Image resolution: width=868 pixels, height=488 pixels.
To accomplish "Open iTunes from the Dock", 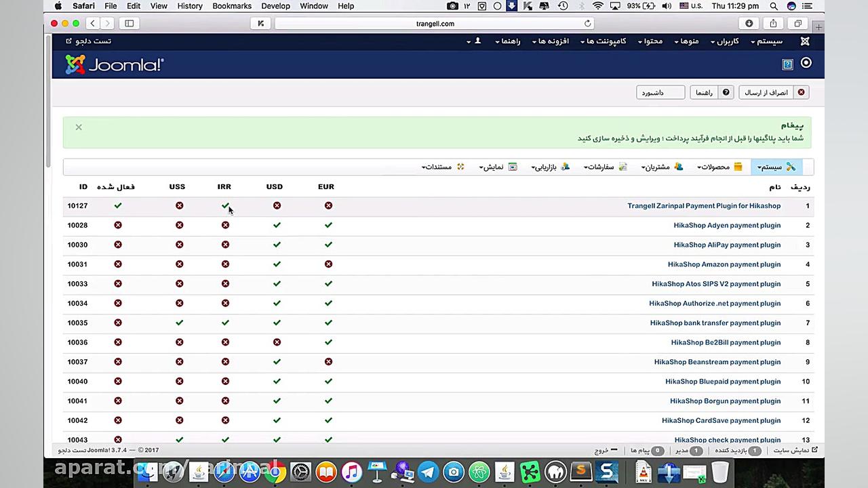I will (x=351, y=472).
